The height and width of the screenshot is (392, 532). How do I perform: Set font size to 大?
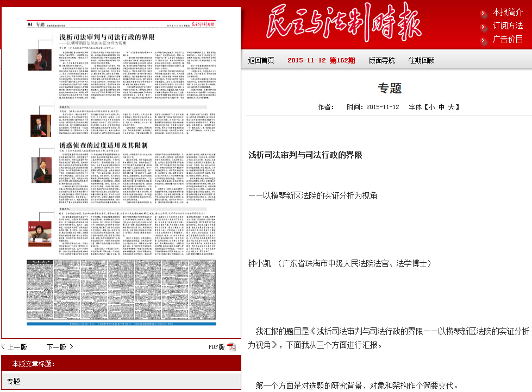tap(450, 107)
